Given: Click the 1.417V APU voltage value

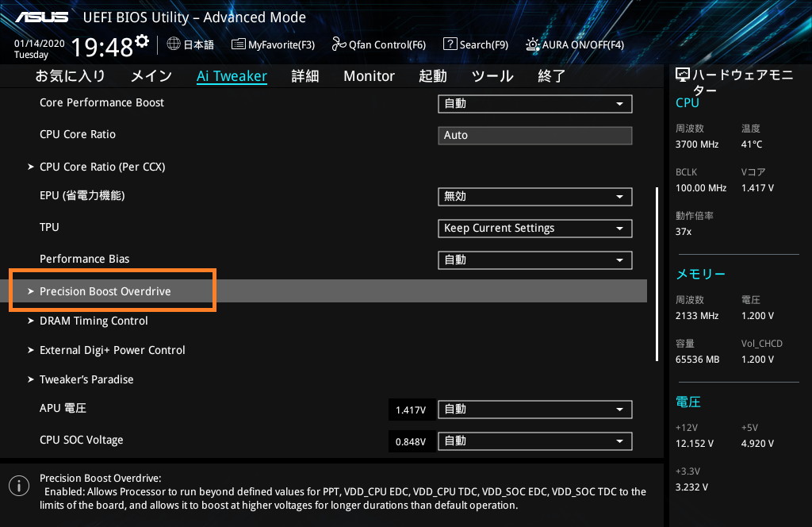Looking at the screenshot, I should pyautogui.click(x=411, y=410).
